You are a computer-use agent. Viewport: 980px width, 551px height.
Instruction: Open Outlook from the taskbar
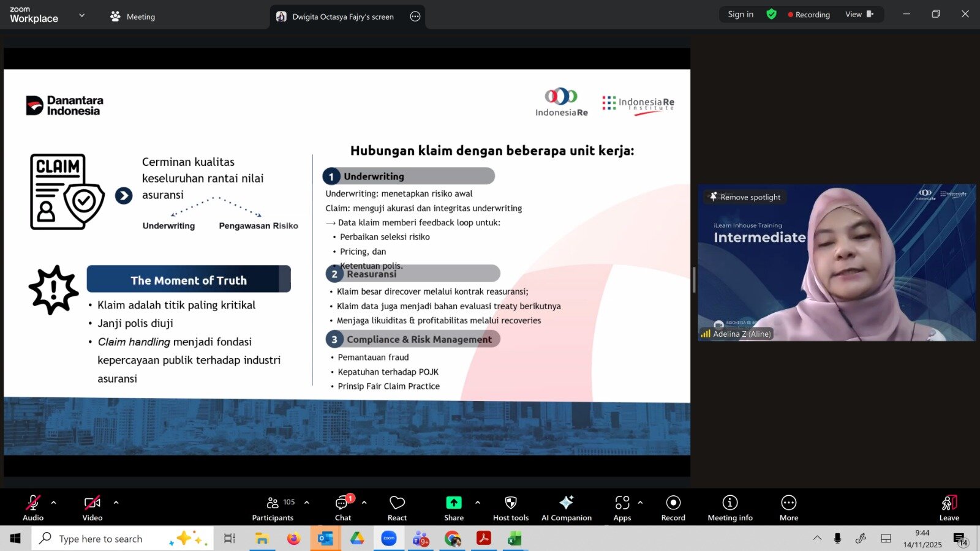click(x=325, y=538)
